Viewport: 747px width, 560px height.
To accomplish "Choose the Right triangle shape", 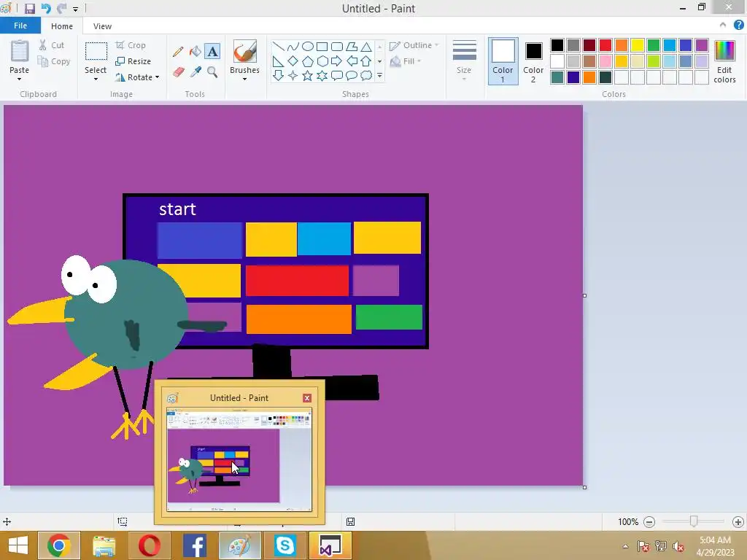I will (x=278, y=61).
